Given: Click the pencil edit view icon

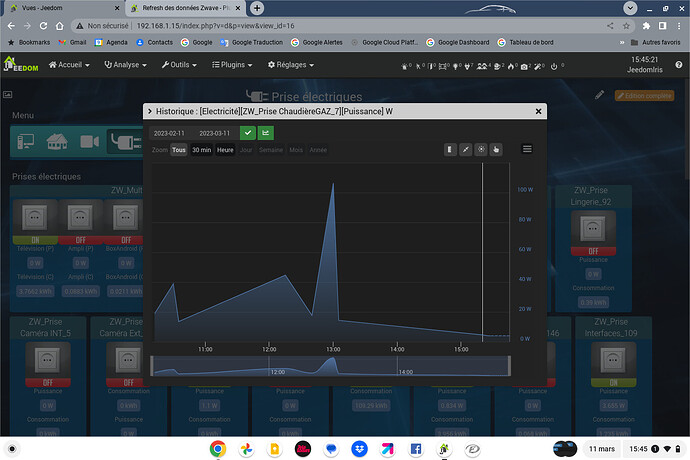Looking at the screenshot, I should point(599,95).
